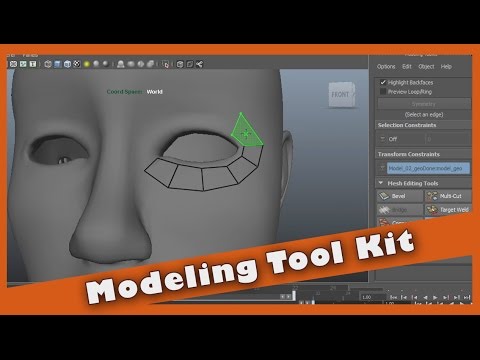Click the selection constraint value field
The height and width of the screenshot is (360, 480).
448,139
